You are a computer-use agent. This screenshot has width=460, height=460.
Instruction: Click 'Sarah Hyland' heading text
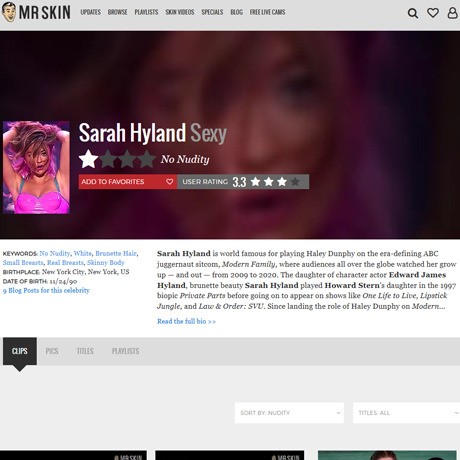click(132, 133)
